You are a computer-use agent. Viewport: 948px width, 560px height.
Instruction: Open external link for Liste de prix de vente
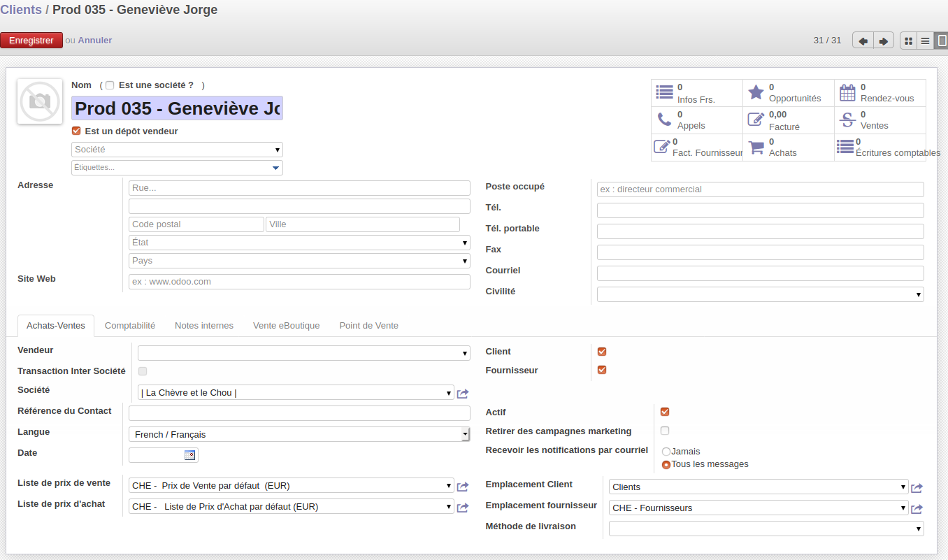[x=462, y=487]
